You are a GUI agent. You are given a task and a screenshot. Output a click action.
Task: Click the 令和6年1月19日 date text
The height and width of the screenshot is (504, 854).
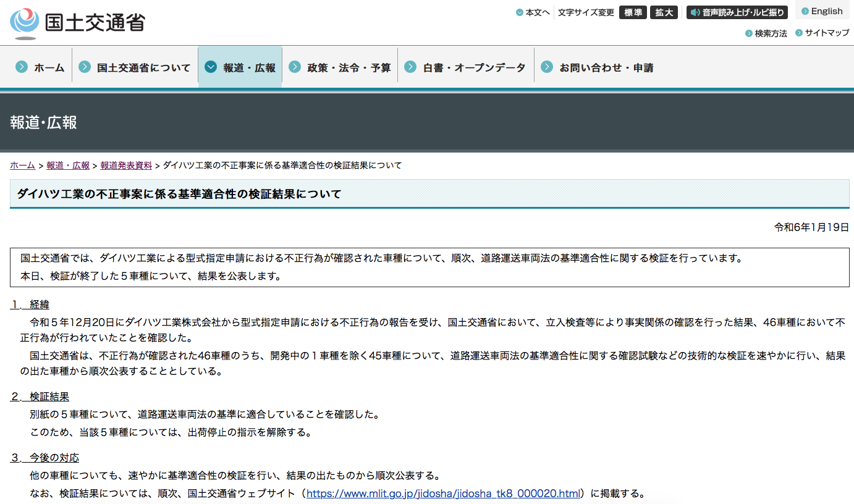pyautogui.click(x=811, y=228)
